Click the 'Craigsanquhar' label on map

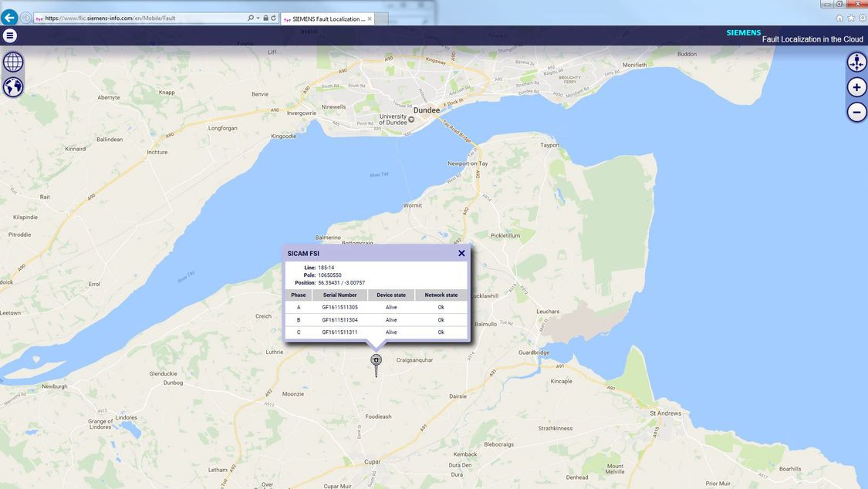tap(414, 360)
